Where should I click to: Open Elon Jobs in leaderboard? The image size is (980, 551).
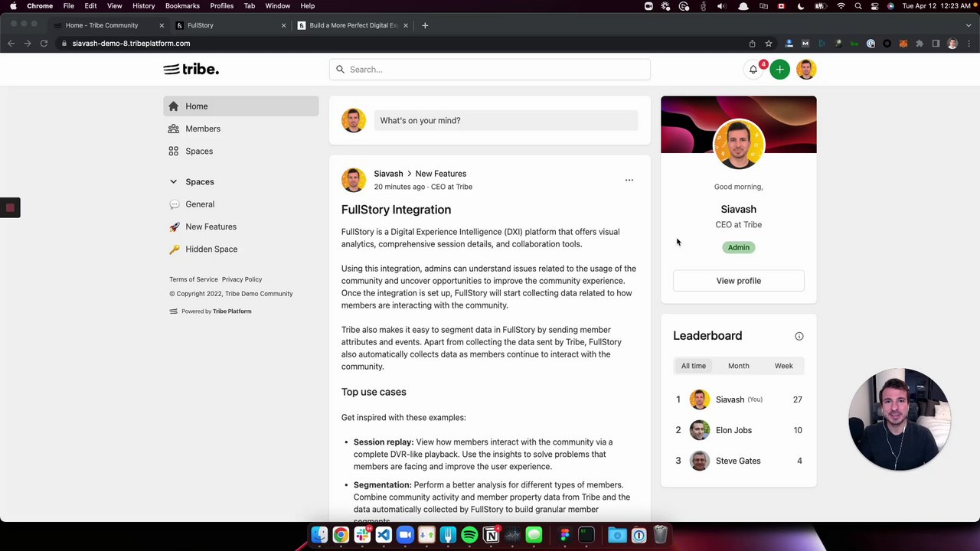(x=739, y=430)
